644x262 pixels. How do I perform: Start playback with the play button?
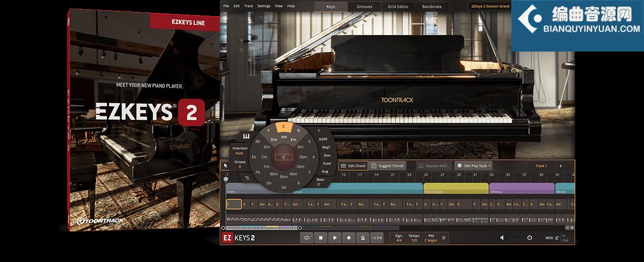(335, 237)
